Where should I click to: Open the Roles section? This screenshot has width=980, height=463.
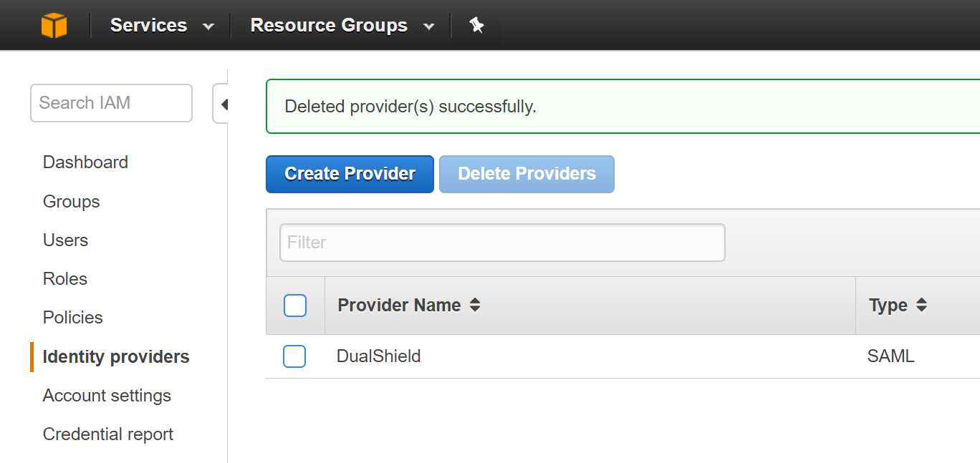tap(65, 279)
